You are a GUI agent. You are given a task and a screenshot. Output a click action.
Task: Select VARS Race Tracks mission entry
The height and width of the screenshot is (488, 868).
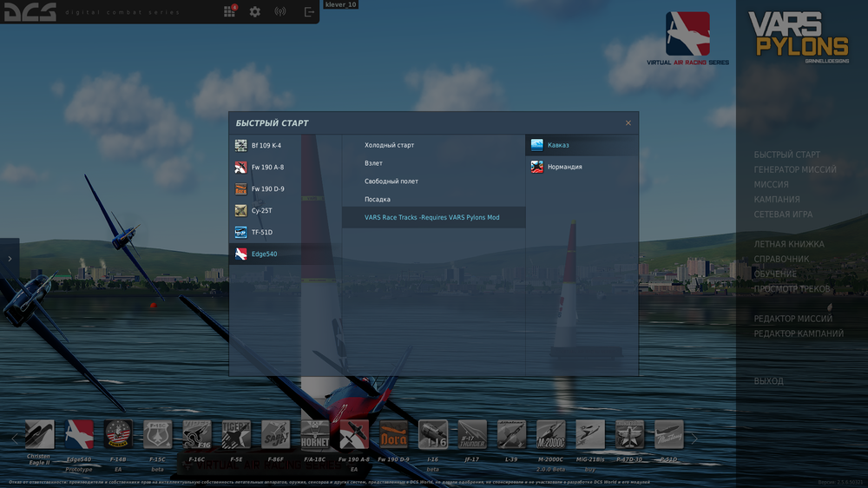pyautogui.click(x=433, y=217)
